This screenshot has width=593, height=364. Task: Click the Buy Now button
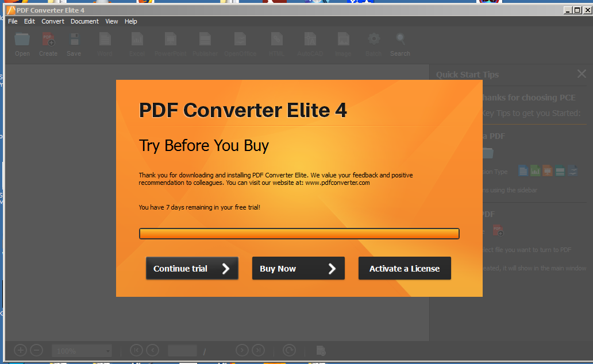(x=298, y=268)
